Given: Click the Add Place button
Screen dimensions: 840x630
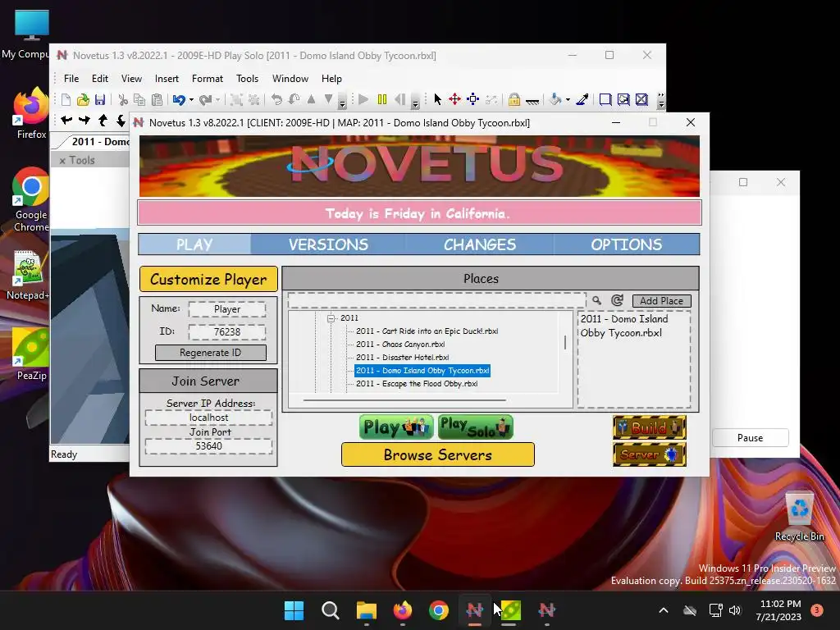Looking at the screenshot, I should (662, 300).
